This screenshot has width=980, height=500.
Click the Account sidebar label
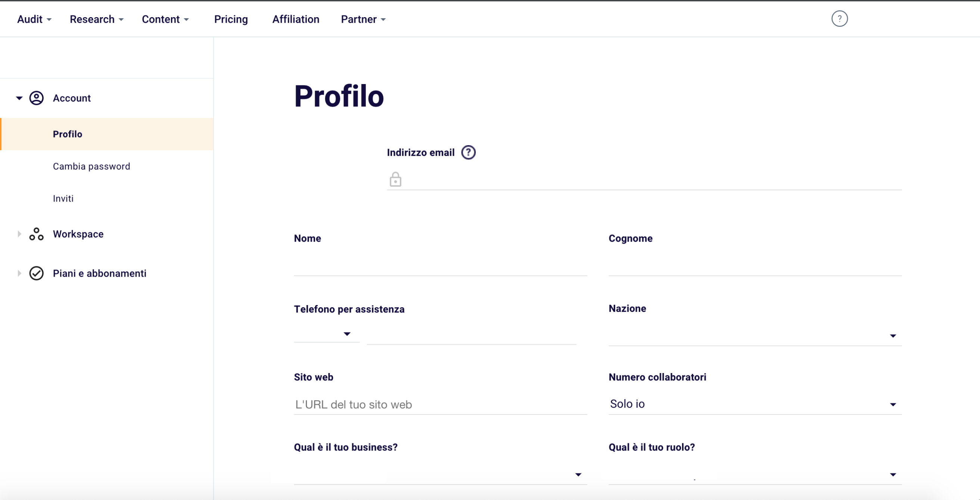(x=72, y=98)
